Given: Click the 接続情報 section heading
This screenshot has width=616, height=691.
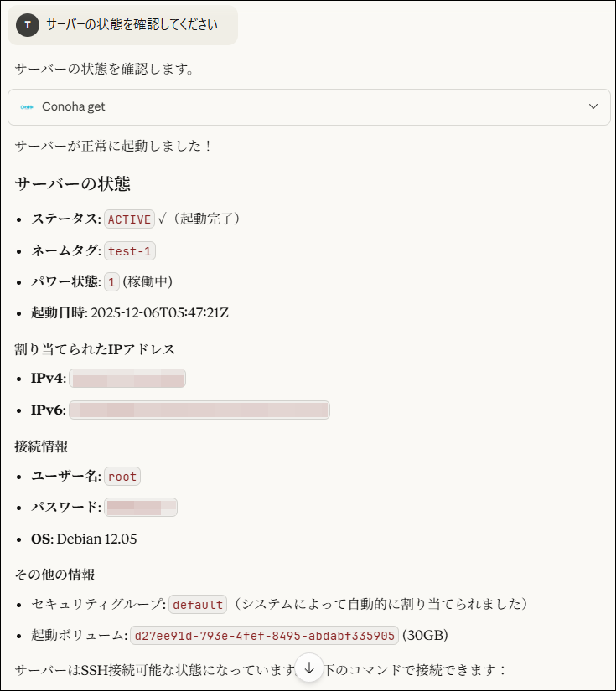Looking at the screenshot, I should click(43, 446).
